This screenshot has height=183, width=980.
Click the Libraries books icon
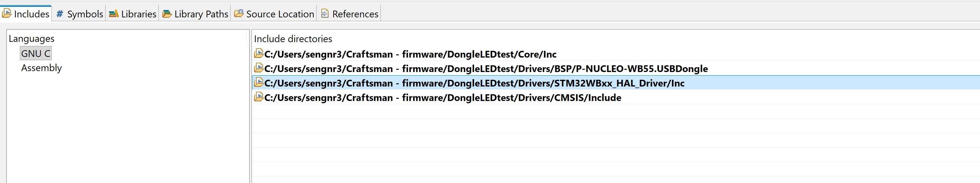113,14
